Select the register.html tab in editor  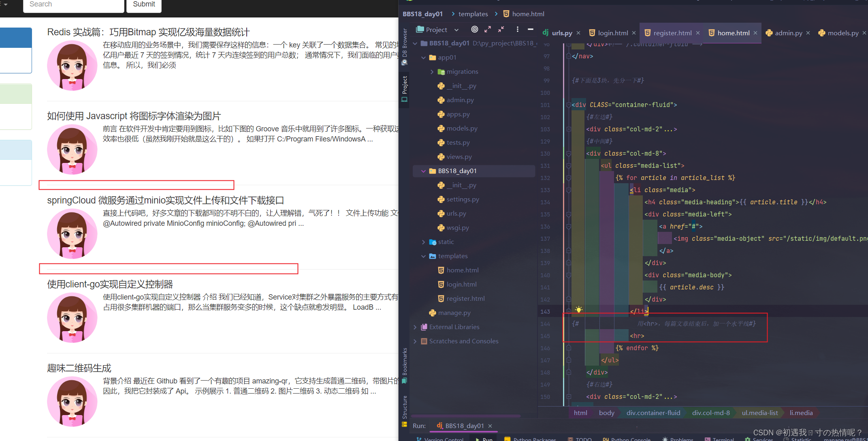pos(670,32)
